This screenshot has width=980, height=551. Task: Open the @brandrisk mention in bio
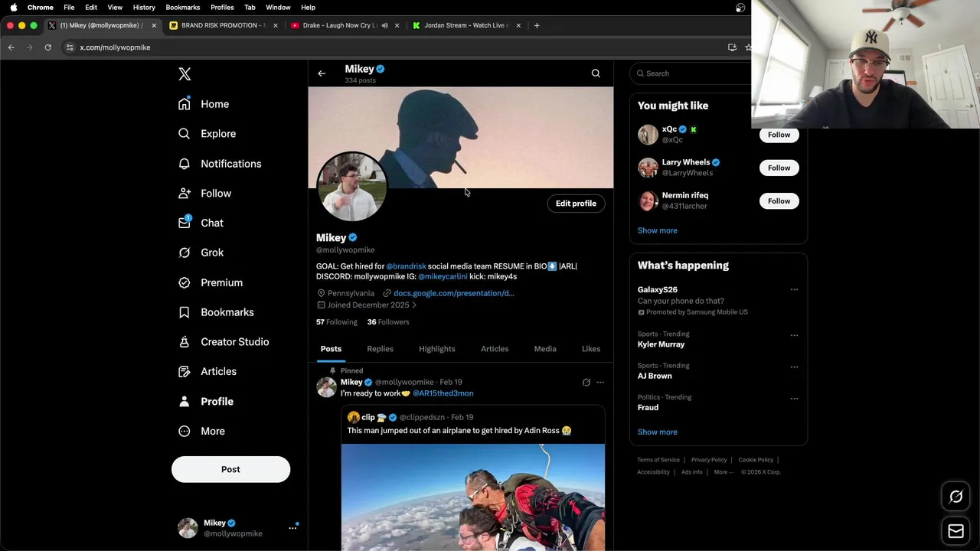406,266
